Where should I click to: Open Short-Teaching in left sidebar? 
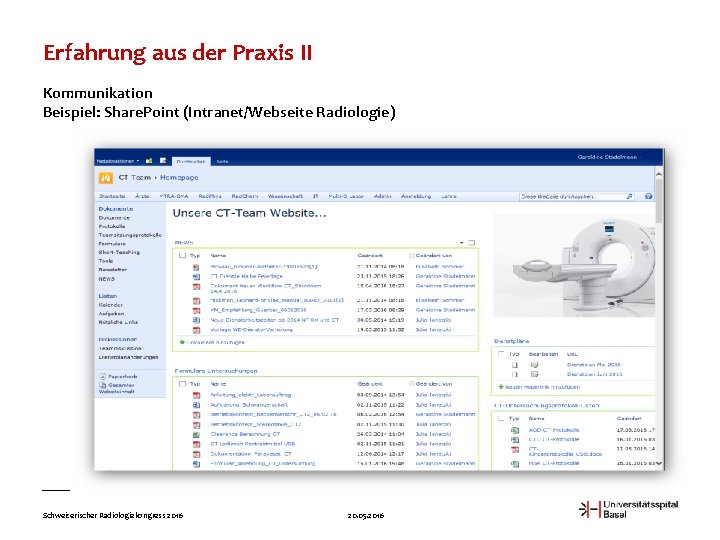119,252
